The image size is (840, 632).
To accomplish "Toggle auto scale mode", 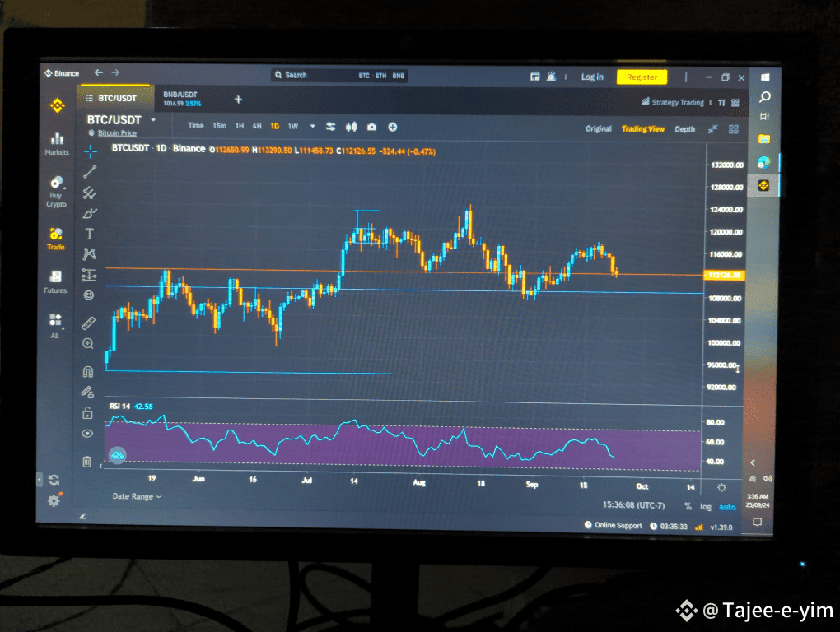I will (x=727, y=507).
